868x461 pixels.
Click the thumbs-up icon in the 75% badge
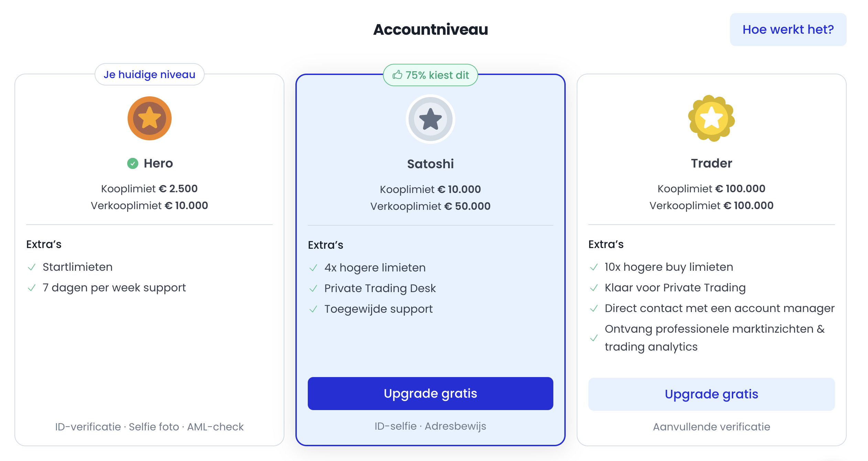[397, 75]
